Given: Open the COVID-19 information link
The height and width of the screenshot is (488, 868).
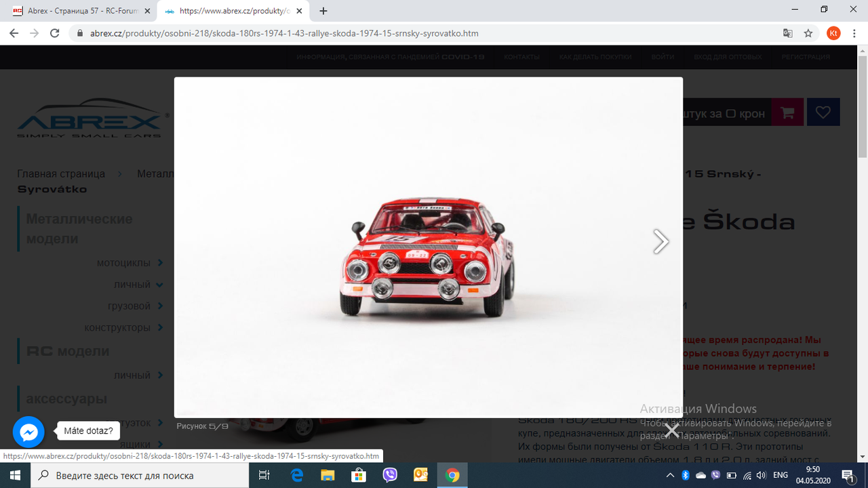Looking at the screenshot, I should [x=391, y=57].
